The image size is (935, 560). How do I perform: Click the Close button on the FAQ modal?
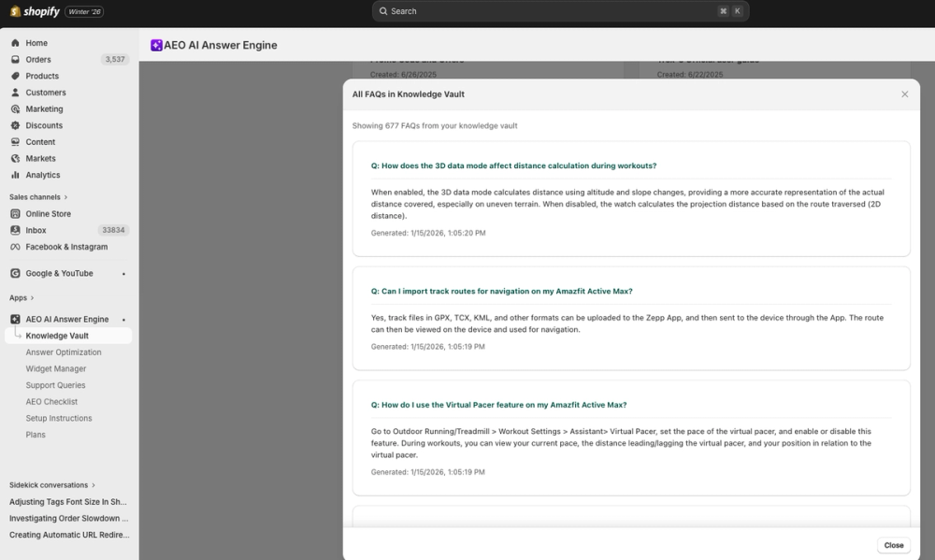point(894,544)
